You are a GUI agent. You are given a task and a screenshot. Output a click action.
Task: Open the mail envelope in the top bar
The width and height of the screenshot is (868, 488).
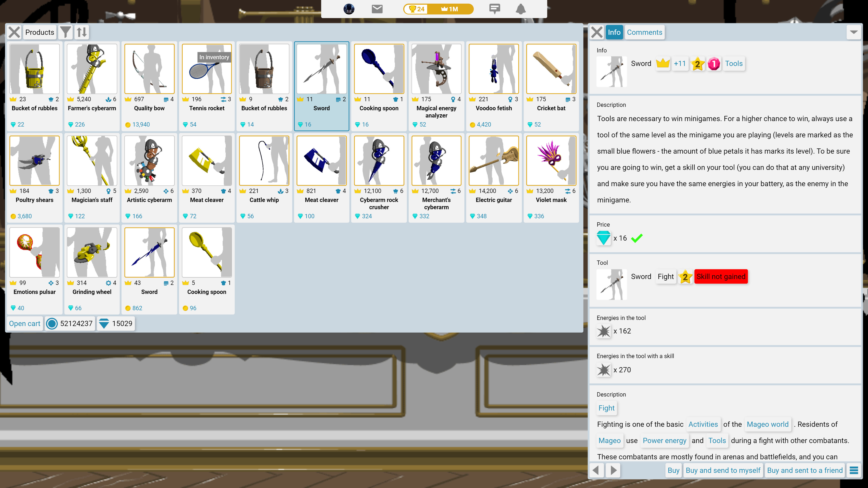pyautogui.click(x=377, y=9)
